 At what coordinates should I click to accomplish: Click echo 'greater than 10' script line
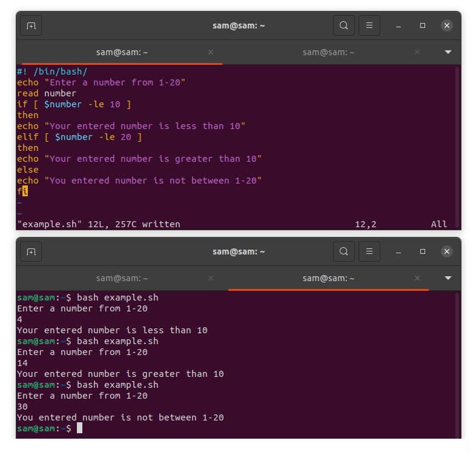coord(139,159)
